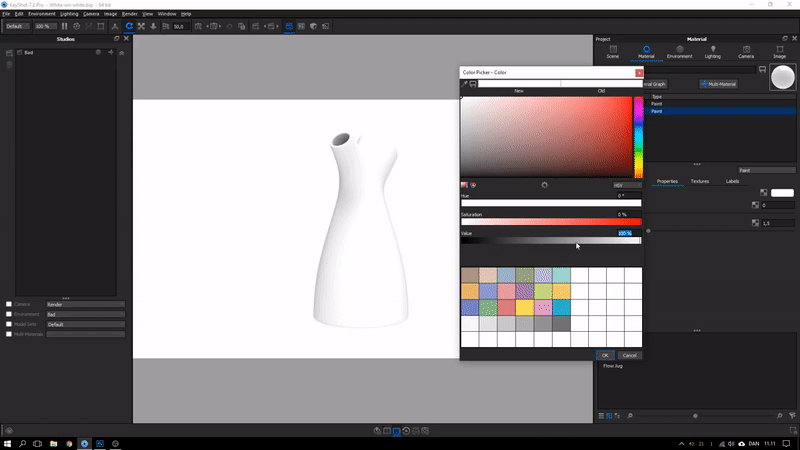Click the refresh arrow icon in toolbar
This screenshot has height=450, width=800.
coord(129,26)
